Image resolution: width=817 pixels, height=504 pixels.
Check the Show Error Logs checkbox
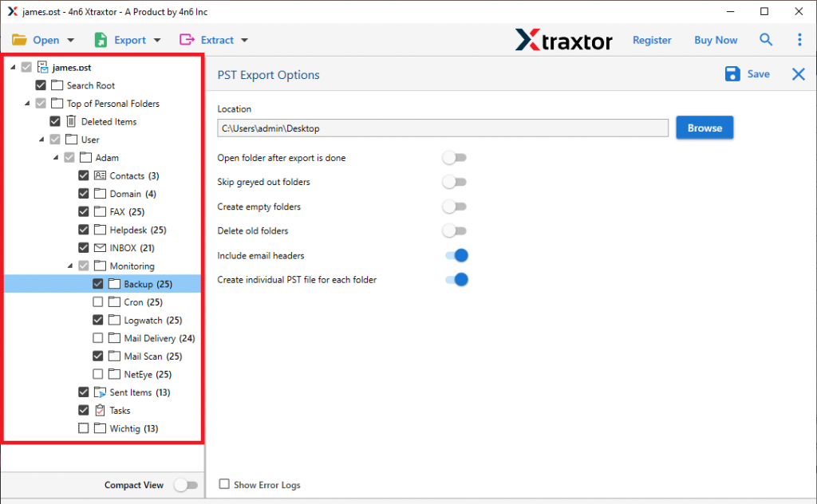click(x=223, y=484)
